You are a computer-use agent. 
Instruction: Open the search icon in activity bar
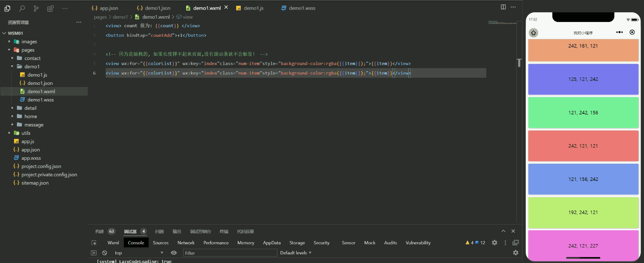(x=22, y=8)
